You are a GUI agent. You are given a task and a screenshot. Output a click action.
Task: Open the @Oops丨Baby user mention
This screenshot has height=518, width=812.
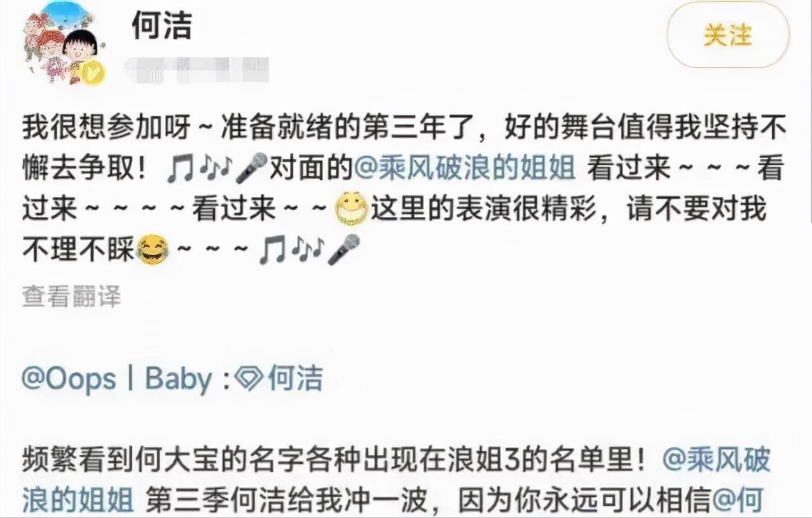point(117,378)
